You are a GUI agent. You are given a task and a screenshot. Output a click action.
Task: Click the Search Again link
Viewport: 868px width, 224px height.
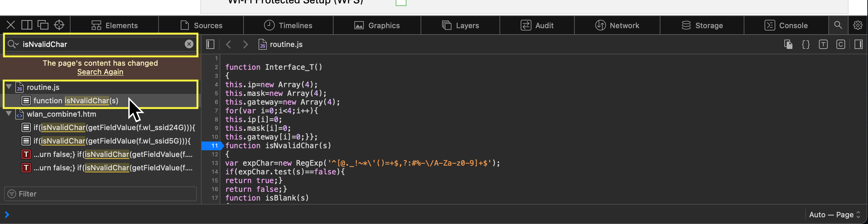[x=100, y=72]
